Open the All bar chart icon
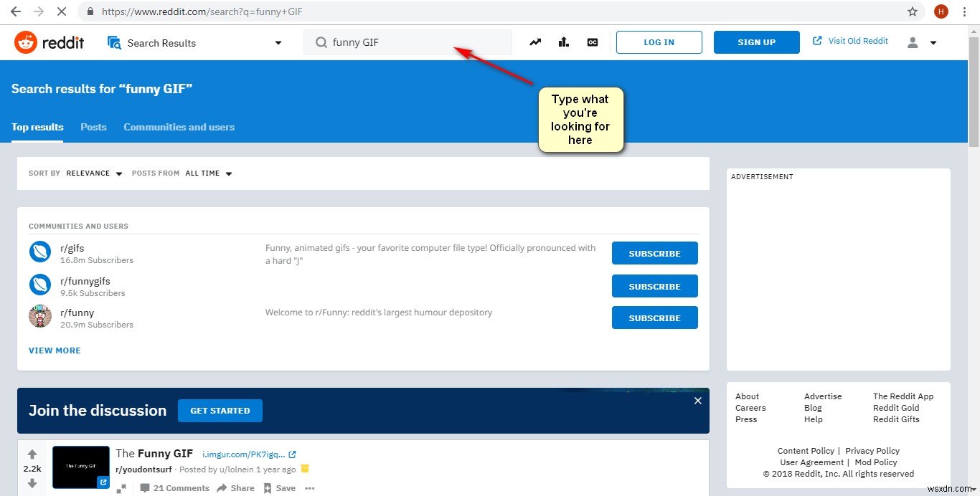The image size is (980, 496). tap(564, 42)
